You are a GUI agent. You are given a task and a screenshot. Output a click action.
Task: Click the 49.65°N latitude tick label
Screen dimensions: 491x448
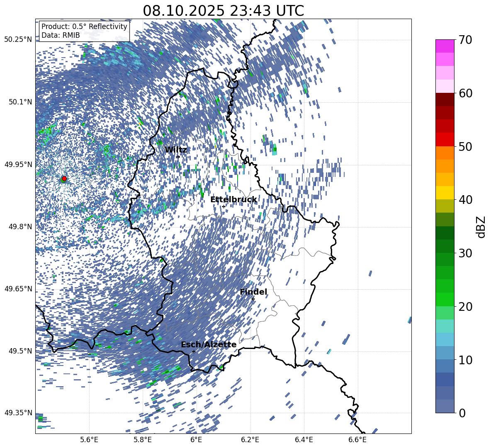18,288
